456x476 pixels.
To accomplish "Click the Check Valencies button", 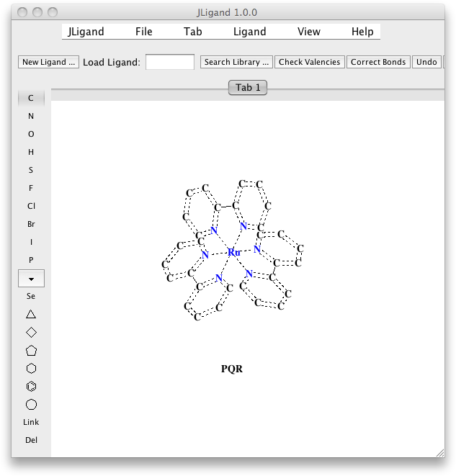I will 309,62.
